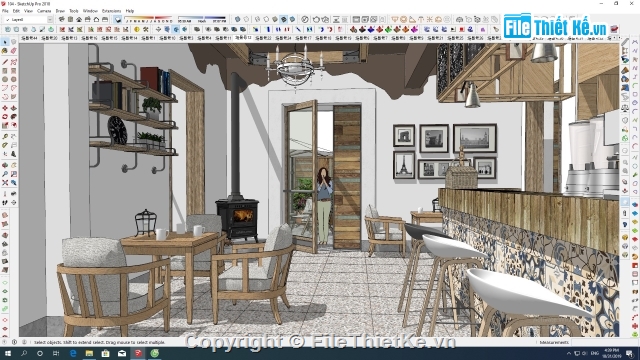Enable Shaded face style
This screenshot has height=360, width=640.
pyautogui.click(x=275, y=19)
